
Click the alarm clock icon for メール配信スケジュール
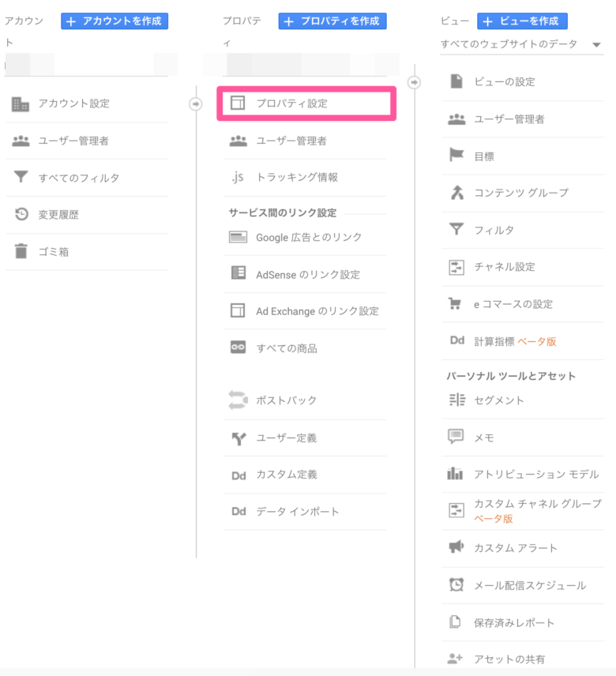pyautogui.click(x=456, y=584)
